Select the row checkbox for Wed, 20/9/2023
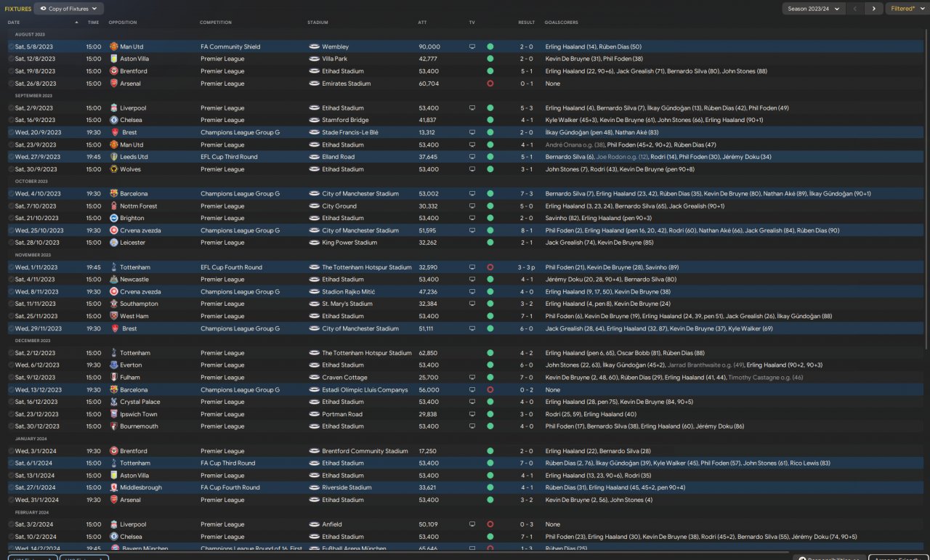Screen dimensions: 930x560 pyautogui.click(x=12, y=133)
